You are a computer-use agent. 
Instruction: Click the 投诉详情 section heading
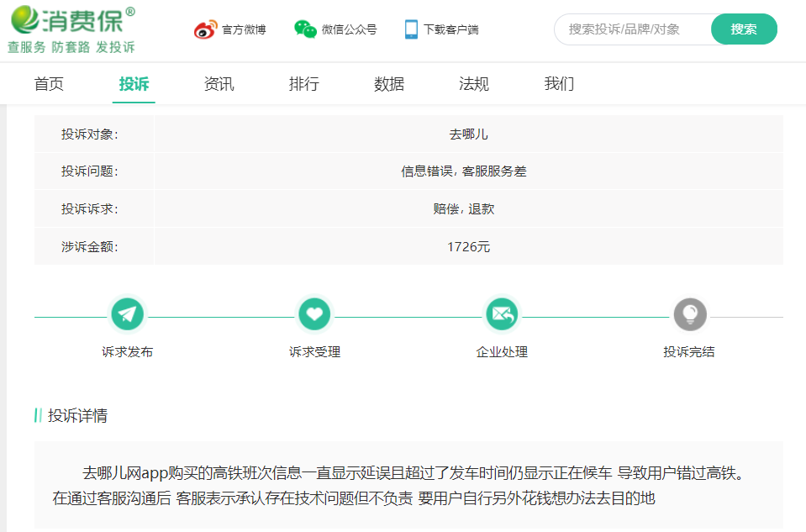pos(77,415)
